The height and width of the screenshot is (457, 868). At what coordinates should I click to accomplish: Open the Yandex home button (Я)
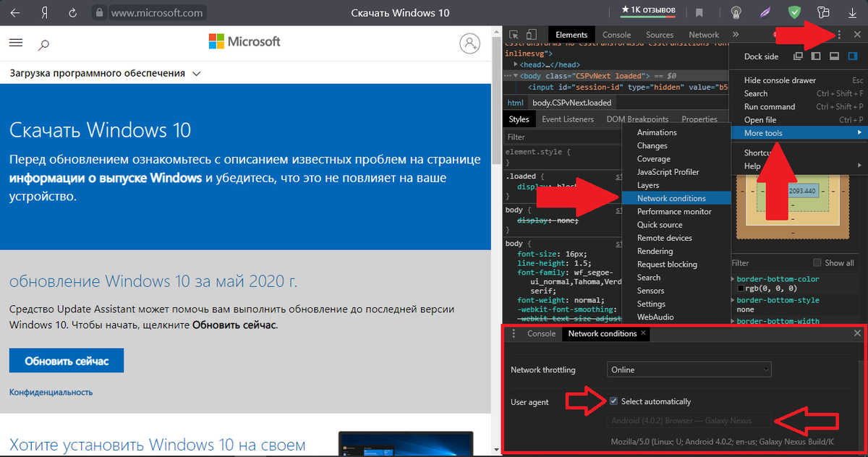click(44, 12)
